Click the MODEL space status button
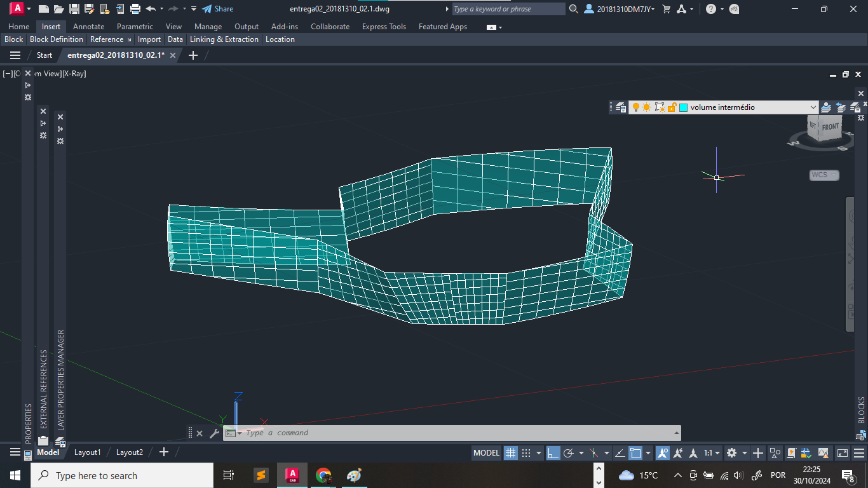 point(487,453)
